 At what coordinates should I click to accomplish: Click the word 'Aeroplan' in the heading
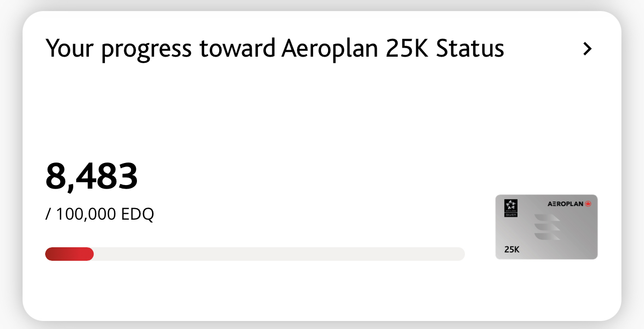[x=330, y=49]
